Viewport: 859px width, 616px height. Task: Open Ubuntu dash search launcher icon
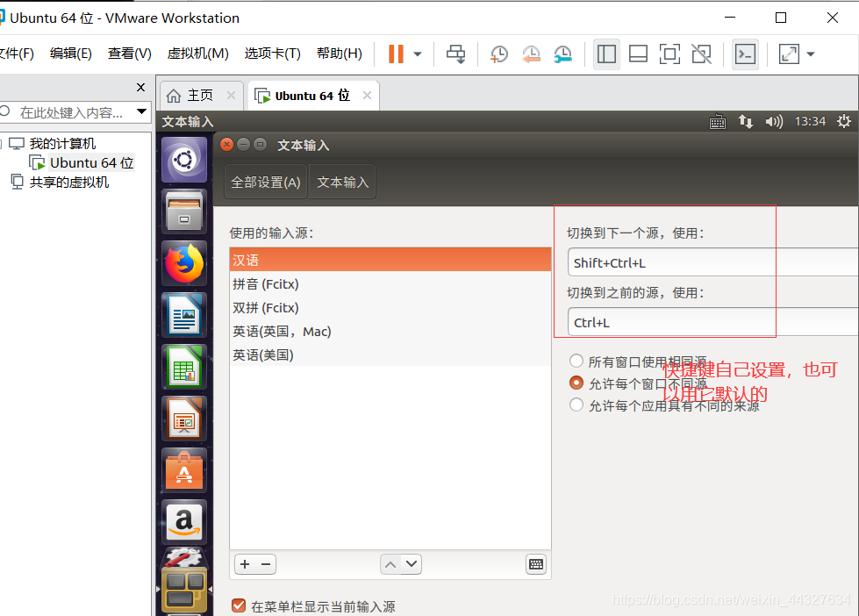(184, 160)
